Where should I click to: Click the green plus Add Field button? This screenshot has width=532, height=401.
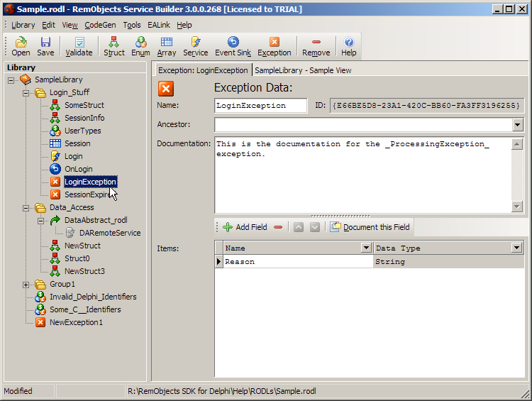click(x=245, y=227)
